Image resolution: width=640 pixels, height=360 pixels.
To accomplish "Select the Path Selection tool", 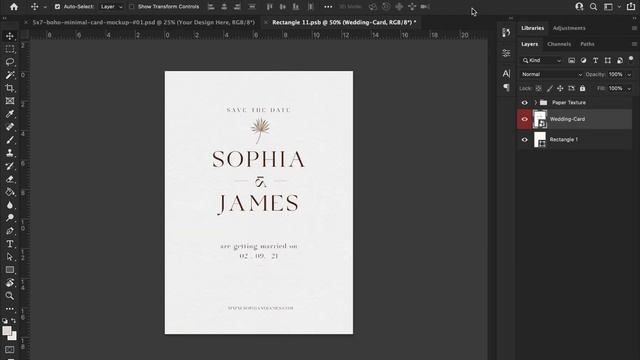I will click(10, 257).
